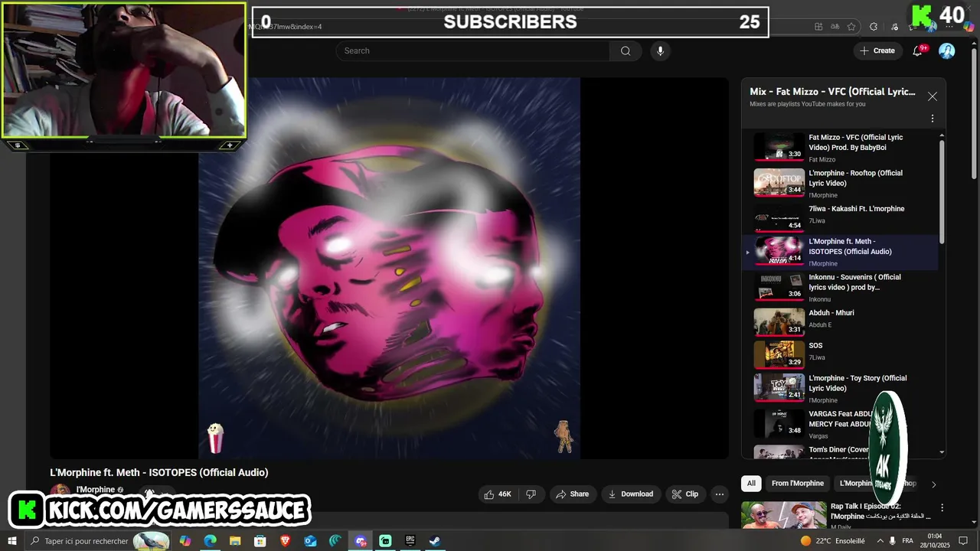Viewport: 980px width, 551px height.
Task: Click the YouTube search magnifier button
Action: coord(626,51)
